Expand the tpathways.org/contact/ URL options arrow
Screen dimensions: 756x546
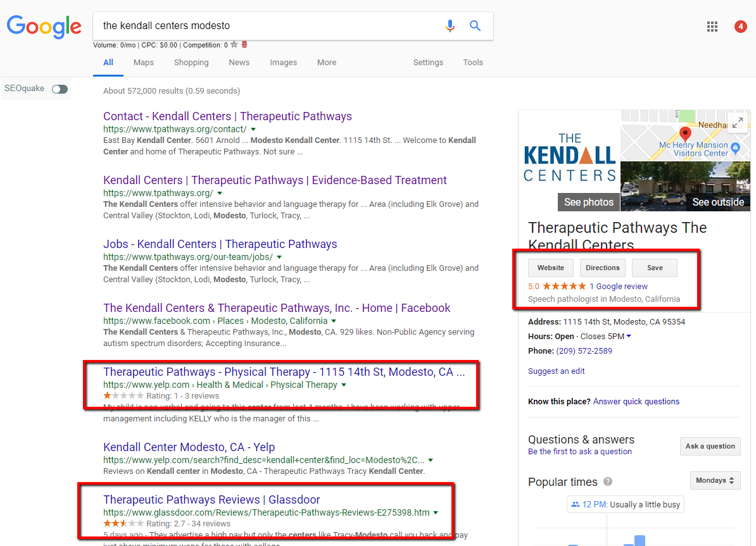coord(253,129)
